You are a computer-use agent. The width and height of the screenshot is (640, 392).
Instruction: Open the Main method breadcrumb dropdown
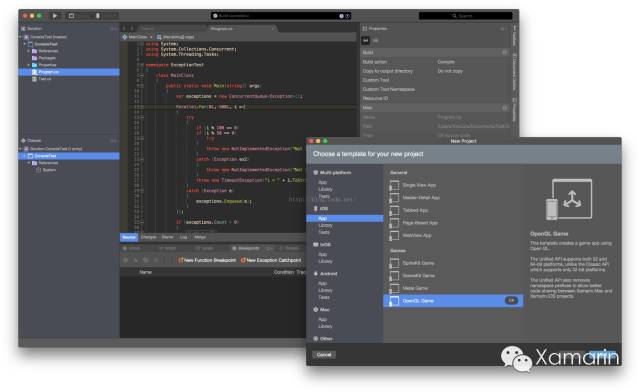176,37
